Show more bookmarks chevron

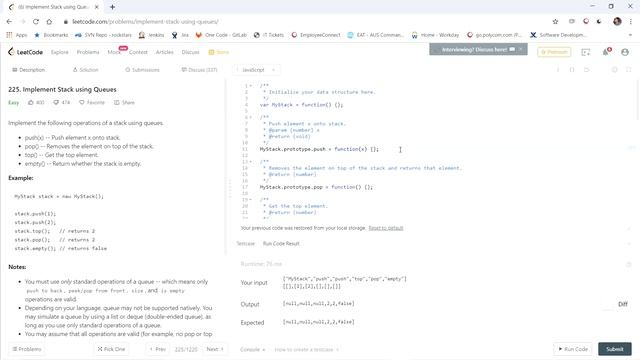pos(630,35)
